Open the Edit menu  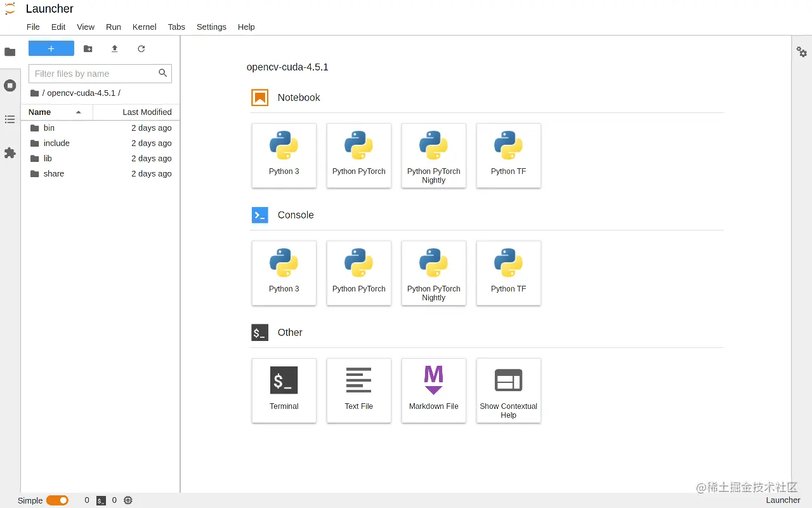click(58, 27)
